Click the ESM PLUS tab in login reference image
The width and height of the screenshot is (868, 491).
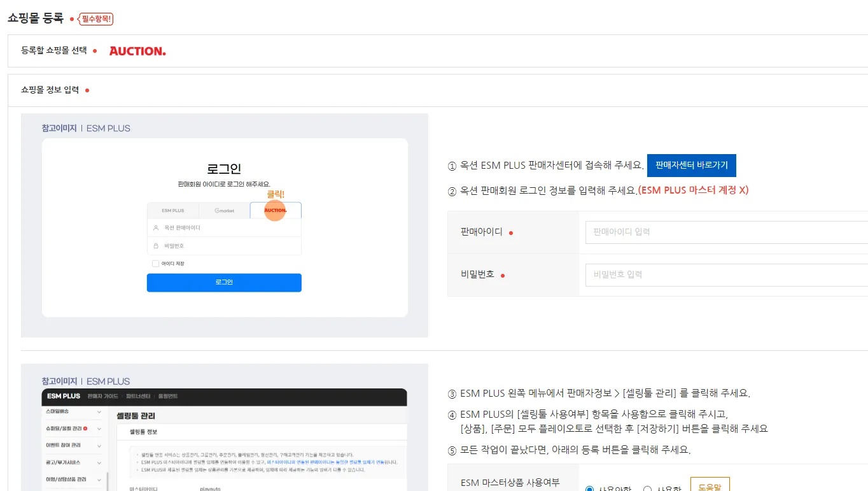[172, 210]
